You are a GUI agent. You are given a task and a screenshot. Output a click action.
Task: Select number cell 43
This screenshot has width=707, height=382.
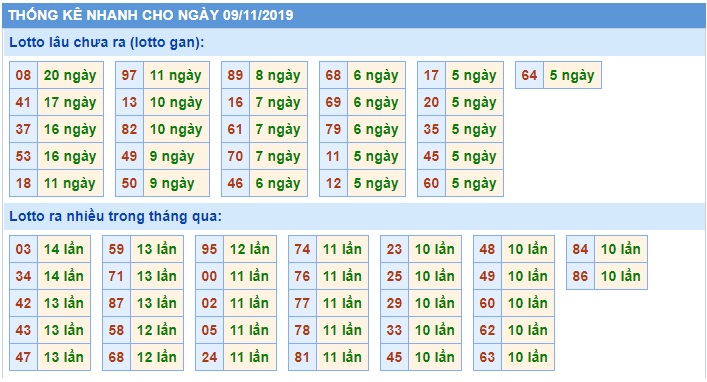pos(23,331)
